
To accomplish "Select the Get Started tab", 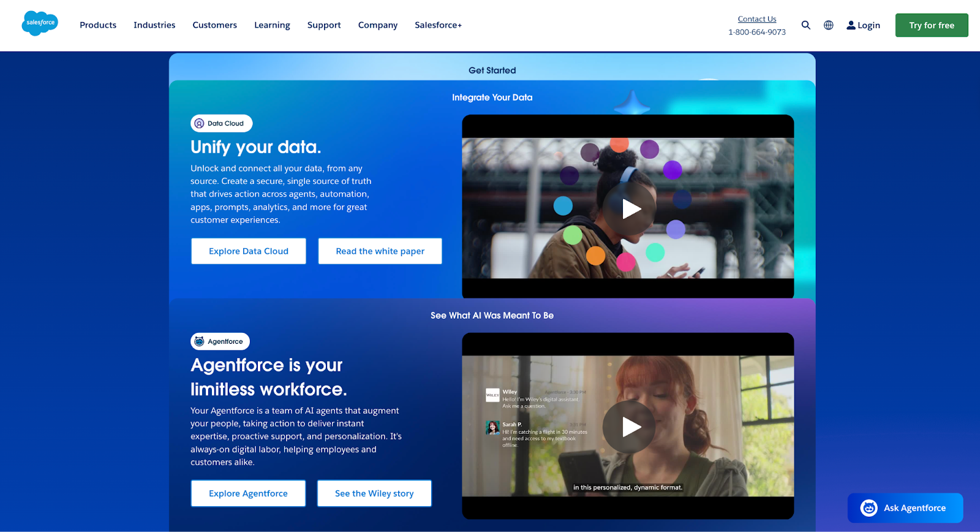I will 492,70.
